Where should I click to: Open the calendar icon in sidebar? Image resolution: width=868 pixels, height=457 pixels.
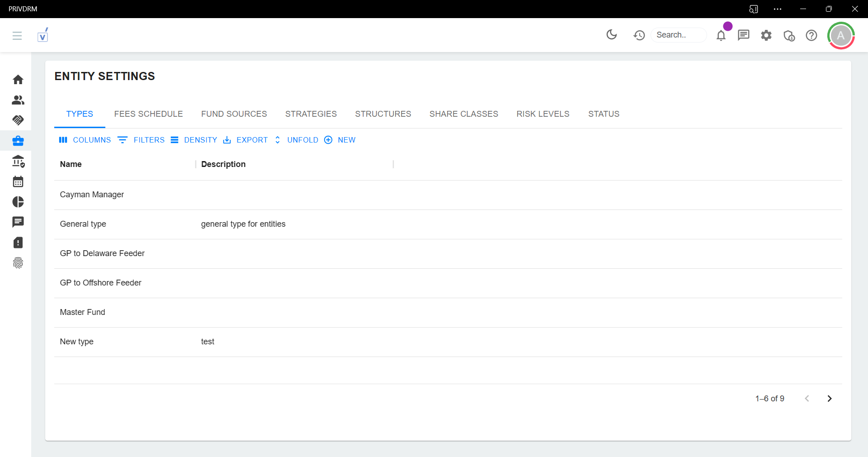point(18,182)
